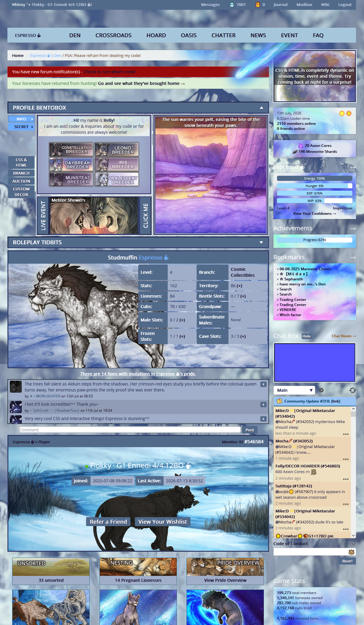
Task: Add male slots with the (+) link
Action: click(182, 320)
